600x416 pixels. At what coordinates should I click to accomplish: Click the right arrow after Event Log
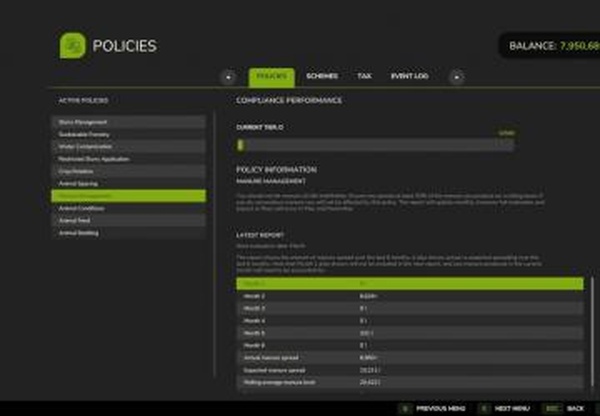pos(457,77)
